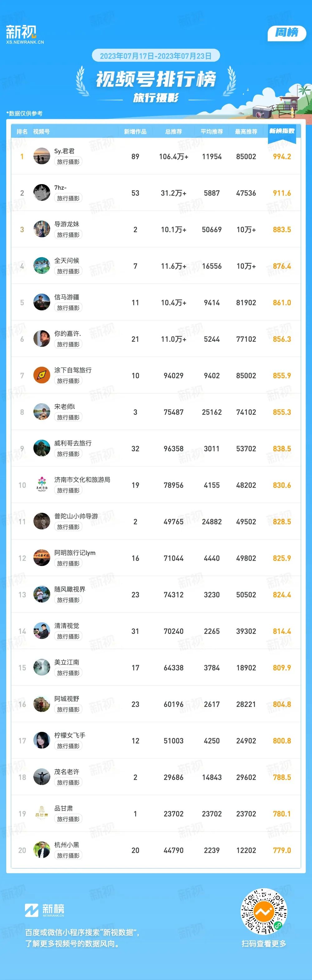Click the 新榜 logo in the footer
This screenshot has width=312, height=980.
coord(45,909)
